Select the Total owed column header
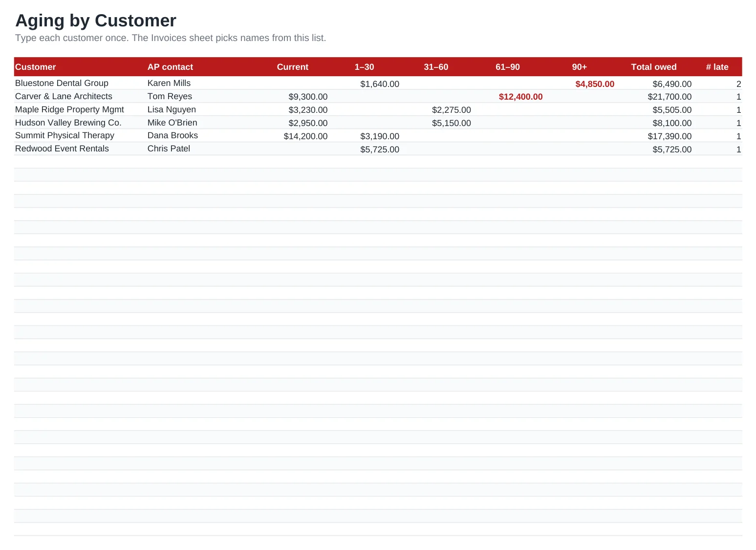This screenshot has width=756, height=550. [654, 67]
